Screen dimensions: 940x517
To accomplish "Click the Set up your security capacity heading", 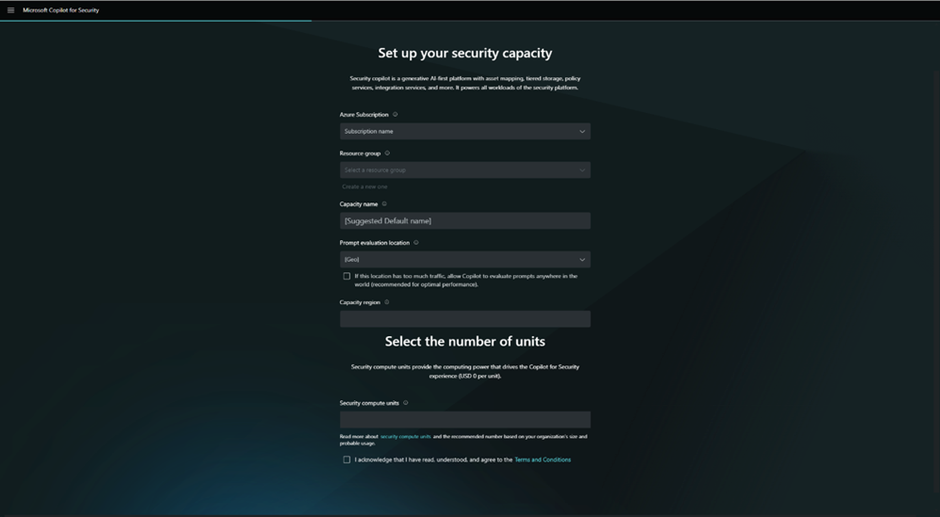I will [x=465, y=53].
